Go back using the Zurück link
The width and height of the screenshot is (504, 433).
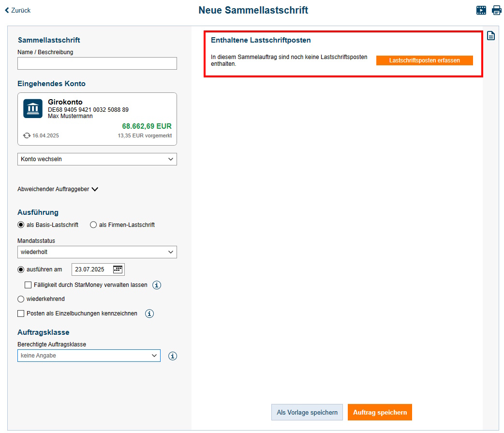pos(18,10)
